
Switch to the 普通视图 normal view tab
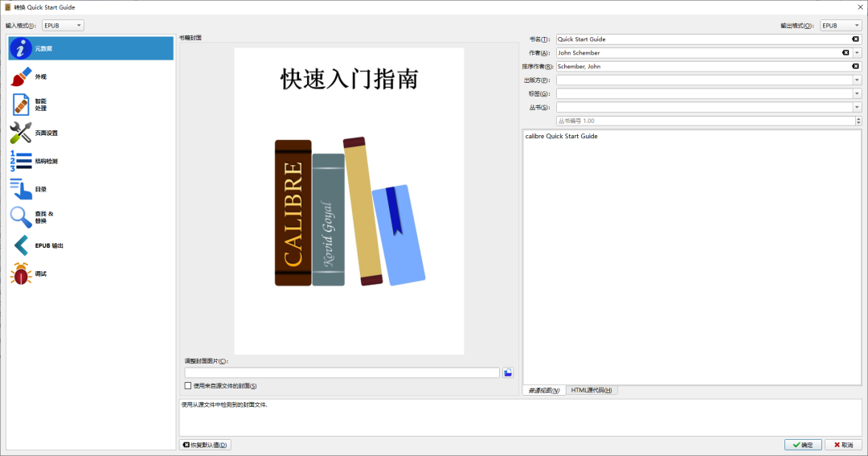tap(544, 390)
